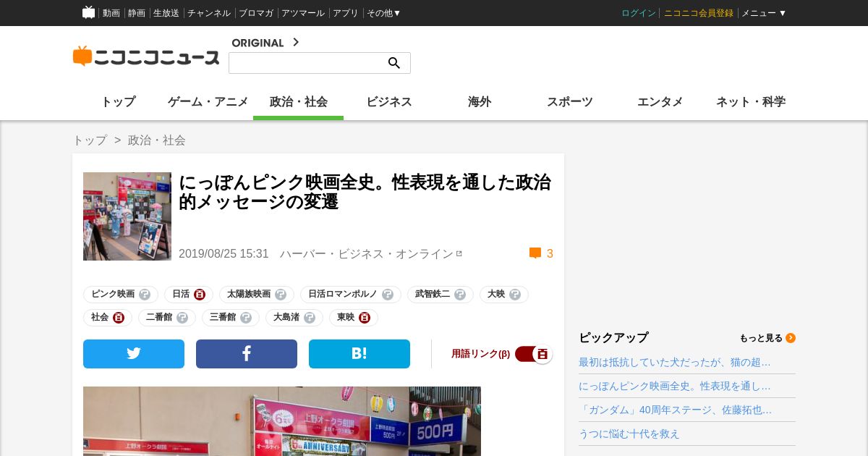Open the エンタメ tab

pyautogui.click(x=660, y=102)
